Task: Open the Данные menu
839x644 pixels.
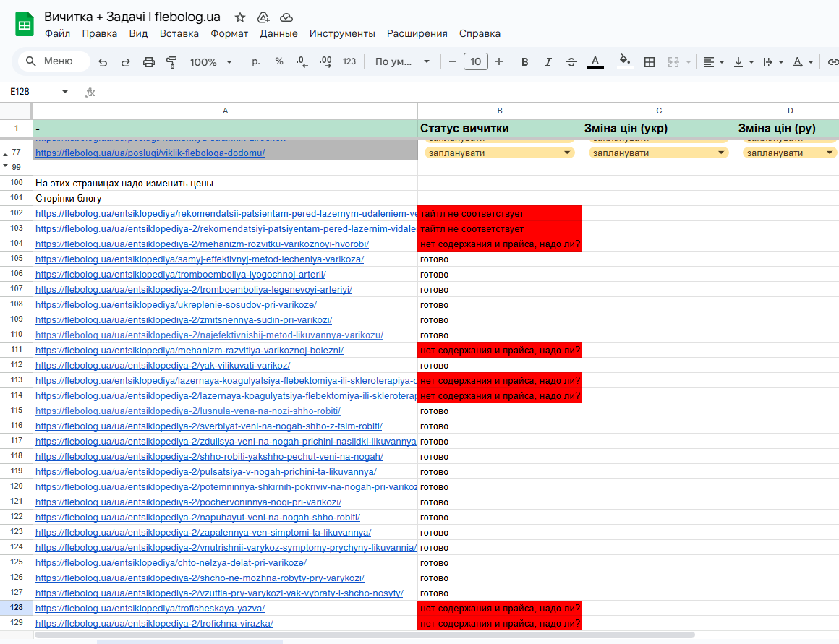Action: (278, 33)
